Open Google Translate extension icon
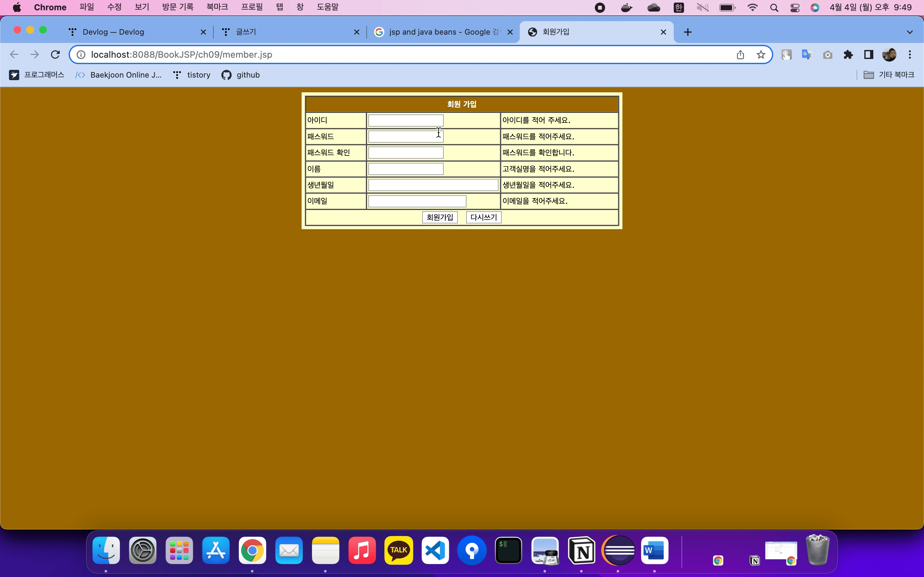 click(x=806, y=54)
